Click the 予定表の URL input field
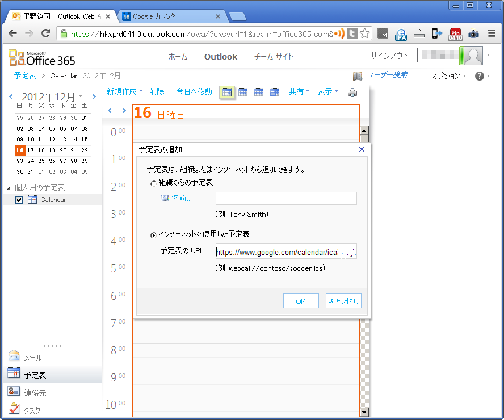Viewport: 504px width, 420px height. [x=285, y=252]
